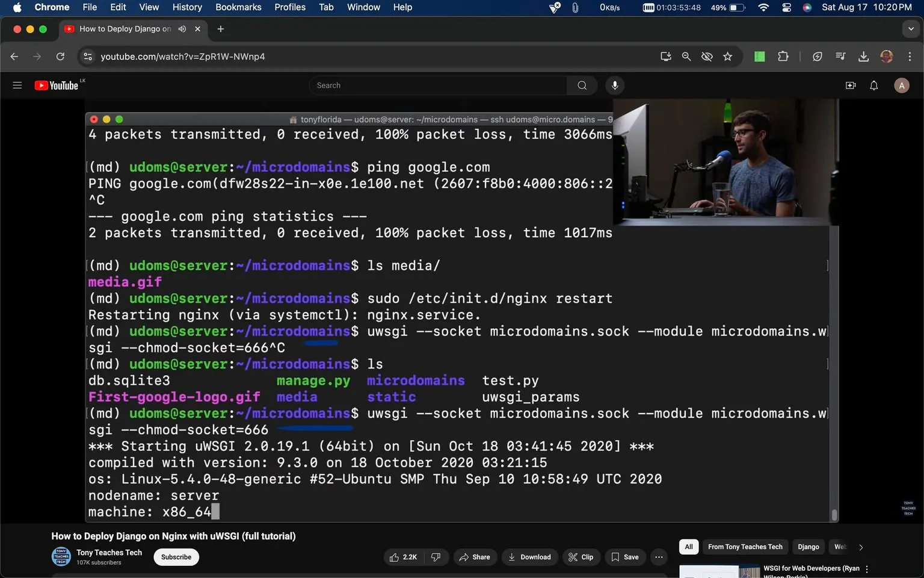This screenshot has height=578, width=924.
Task: Subscribe to Tony Teaches Tech
Action: click(x=176, y=557)
